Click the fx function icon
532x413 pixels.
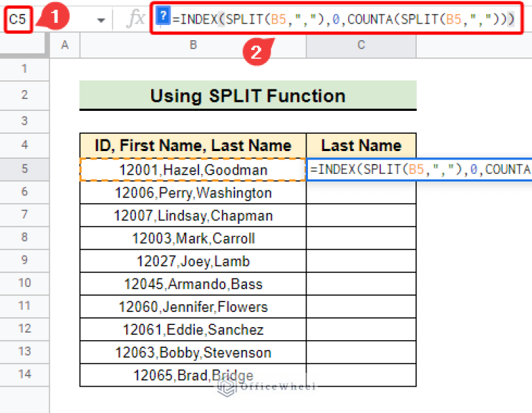[x=136, y=19]
